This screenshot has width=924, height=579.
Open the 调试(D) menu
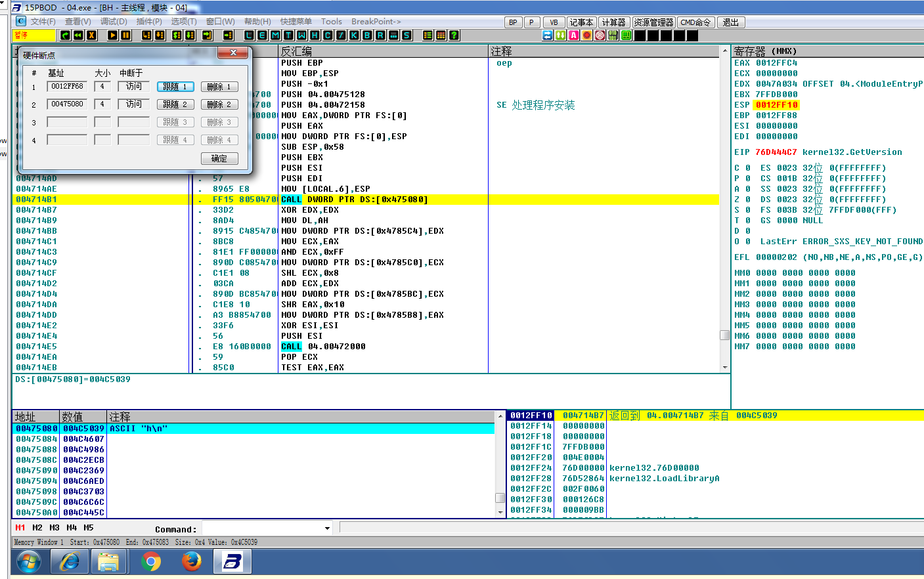[114, 22]
